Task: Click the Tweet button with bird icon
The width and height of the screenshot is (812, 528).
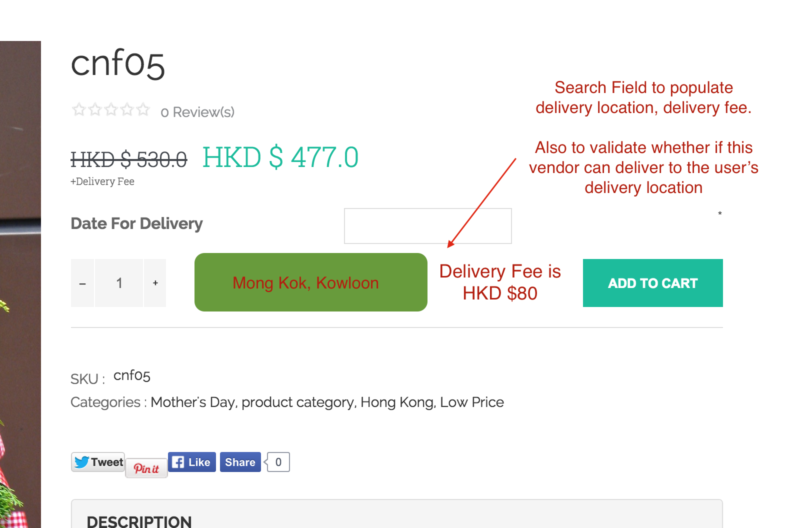Action: (x=98, y=462)
